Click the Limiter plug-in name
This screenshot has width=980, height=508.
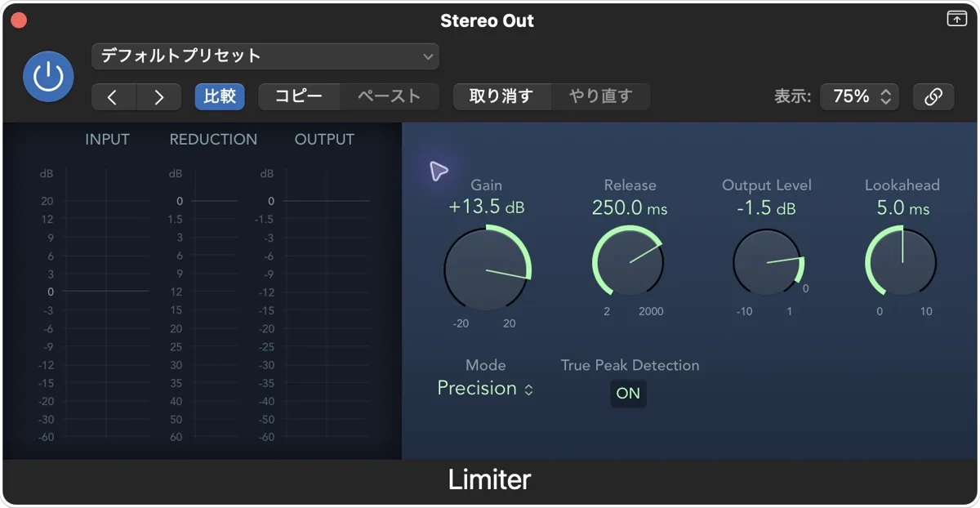click(x=489, y=479)
